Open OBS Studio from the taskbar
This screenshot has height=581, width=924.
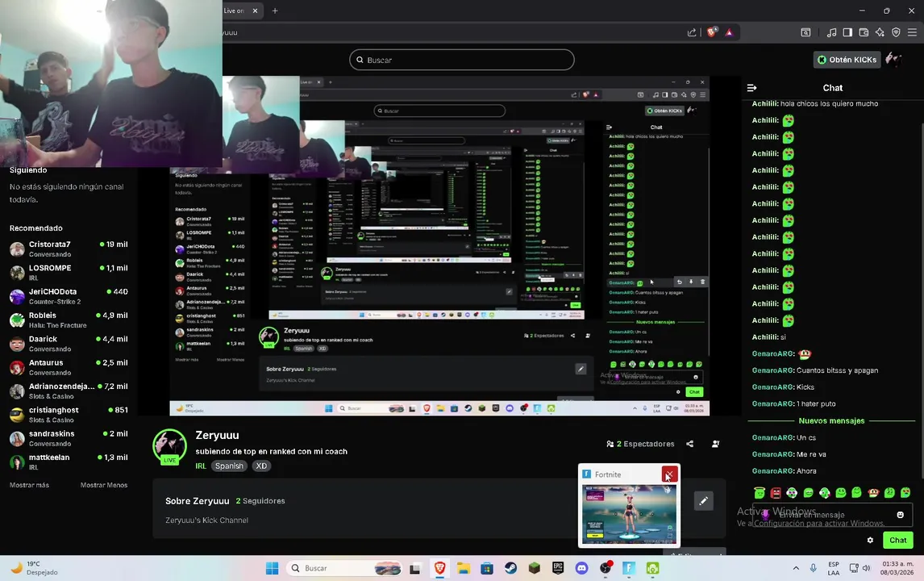coord(606,568)
